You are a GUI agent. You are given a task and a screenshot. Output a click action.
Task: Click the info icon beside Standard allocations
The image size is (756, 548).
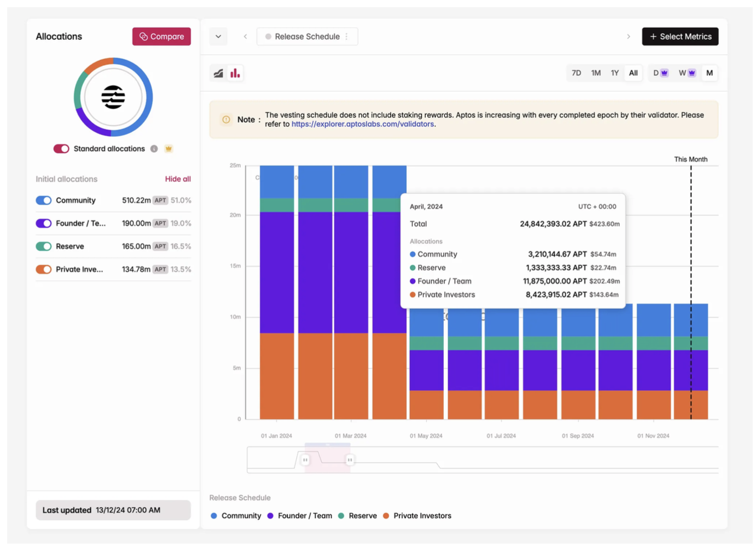click(x=154, y=149)
